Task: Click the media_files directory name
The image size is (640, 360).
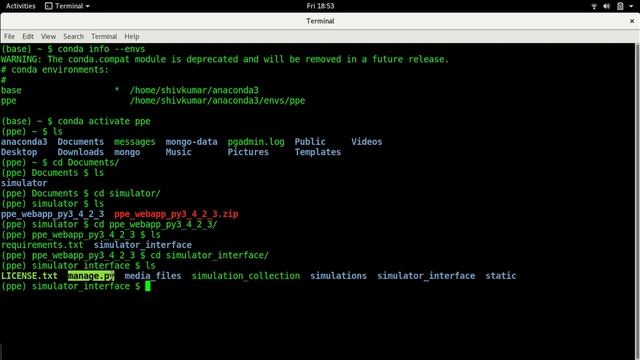Action: coord(153,276)
